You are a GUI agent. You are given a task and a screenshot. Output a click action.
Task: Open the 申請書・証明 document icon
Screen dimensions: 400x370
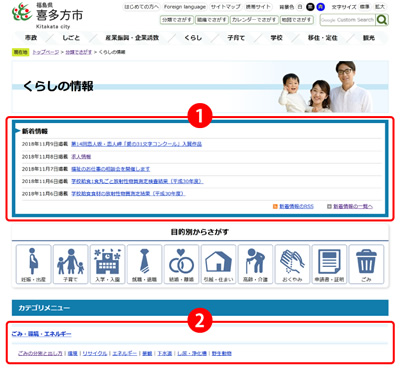329,264
